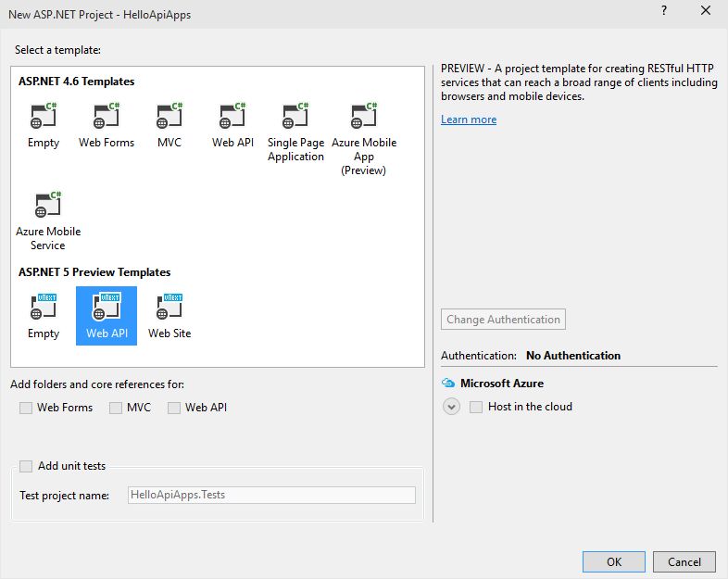The width and height of the screenshot is (728, 579).
Task: Focus the Test project name field
Action: click(271, 495)
